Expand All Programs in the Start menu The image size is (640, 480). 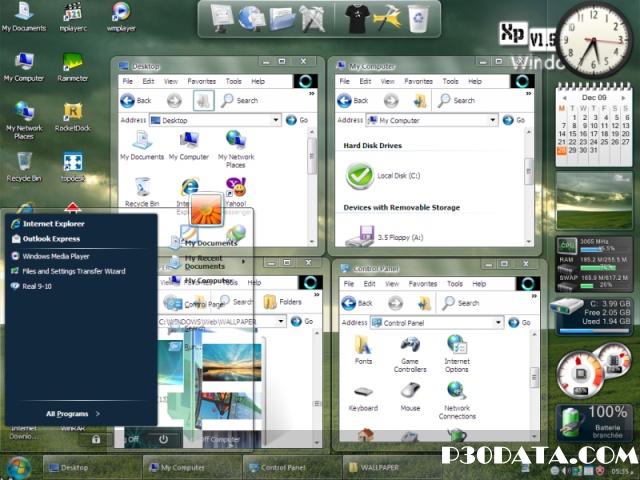[73, 413]
